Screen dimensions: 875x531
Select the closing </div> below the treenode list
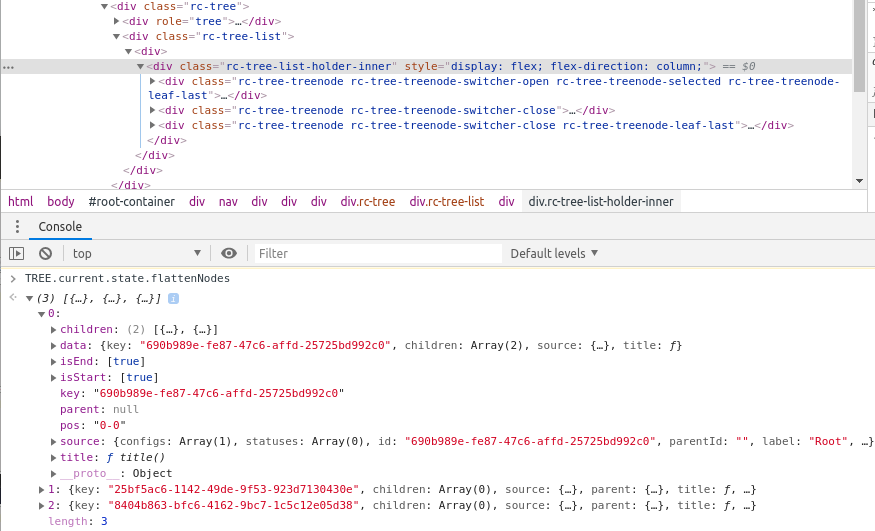167,141
